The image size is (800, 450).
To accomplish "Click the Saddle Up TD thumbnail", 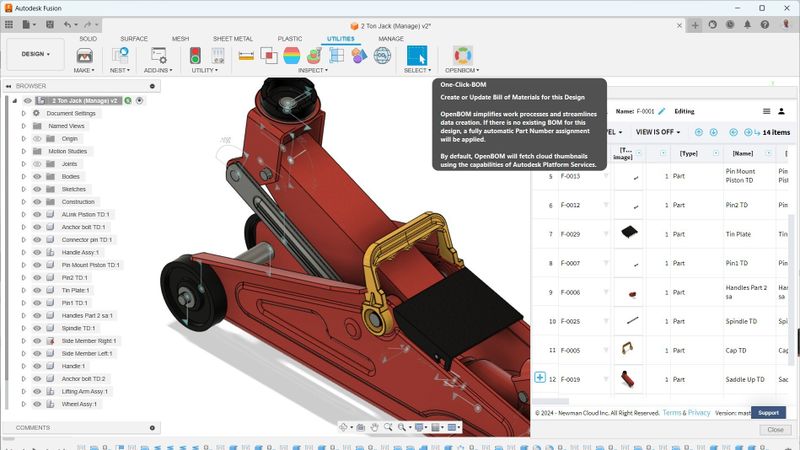I will point(628,379).
